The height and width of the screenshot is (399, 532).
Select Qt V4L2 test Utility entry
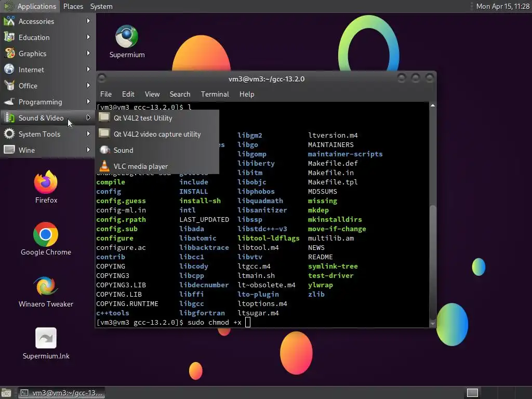(157, 118)
